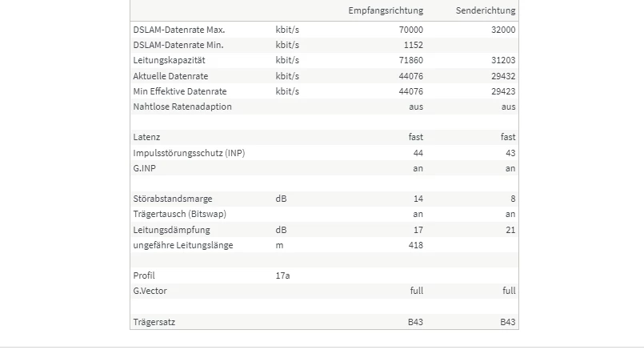The image size is (644, 362).
Task: Select the G.Vector row label
Action: pos(150,291)
